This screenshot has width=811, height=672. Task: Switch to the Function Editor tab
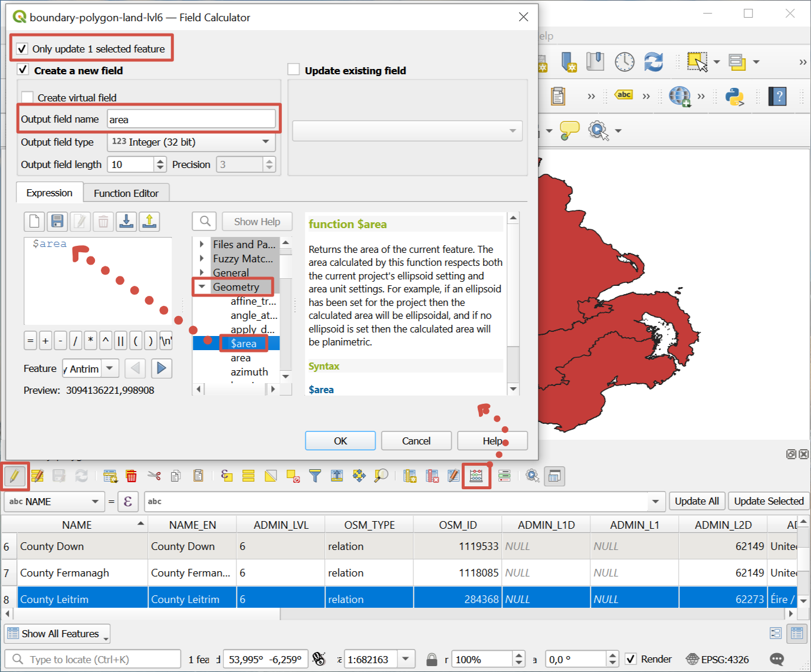(x=126, y=193)
